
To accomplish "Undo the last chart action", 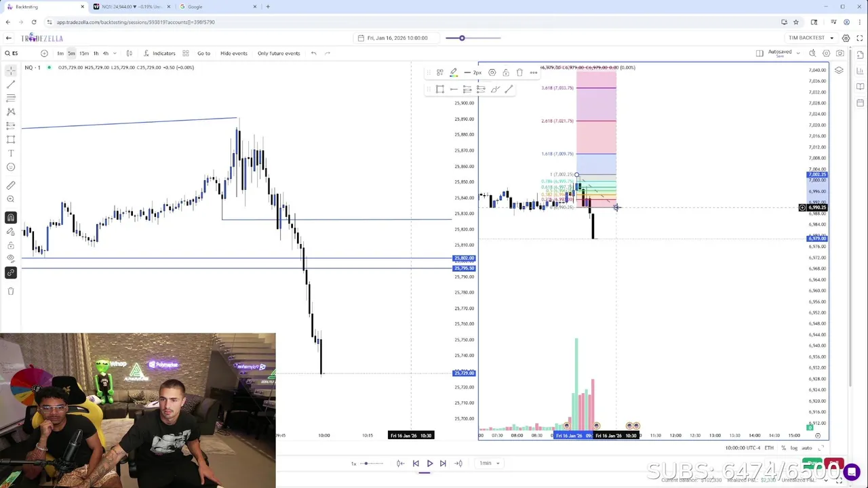I will pyautogui.click(x=313, y=53).
